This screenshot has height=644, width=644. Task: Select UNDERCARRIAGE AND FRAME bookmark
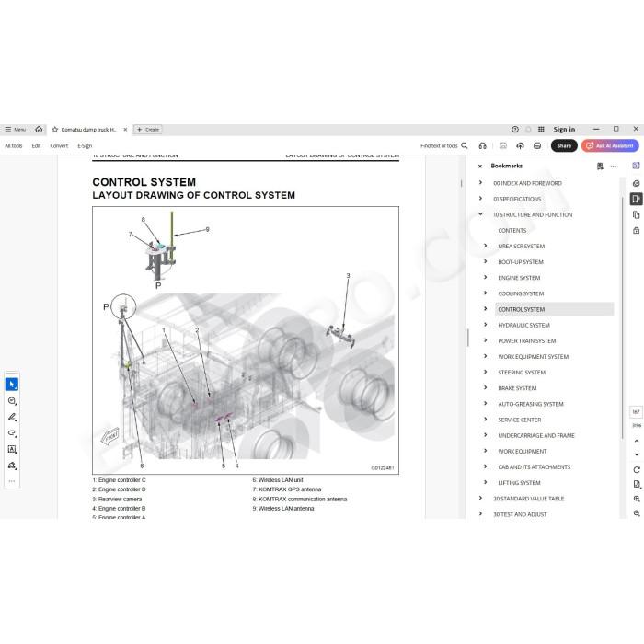(536, 435)
